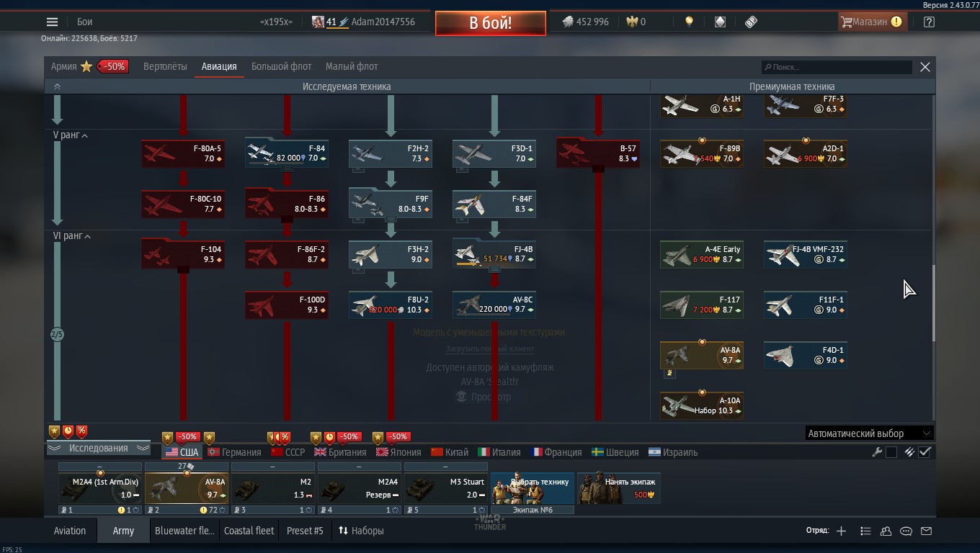Click the wrench repair settings icon
The width and height of the screenshot is (980, 553).
(x=877, y=452)
